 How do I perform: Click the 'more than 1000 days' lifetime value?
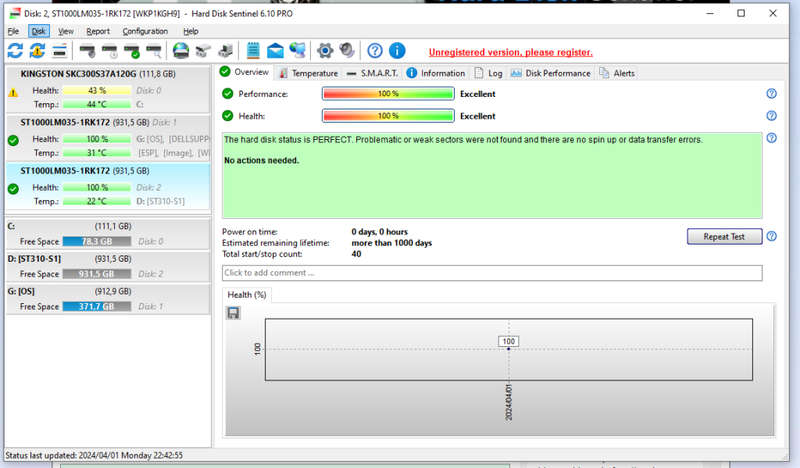(x=391, y=243)
